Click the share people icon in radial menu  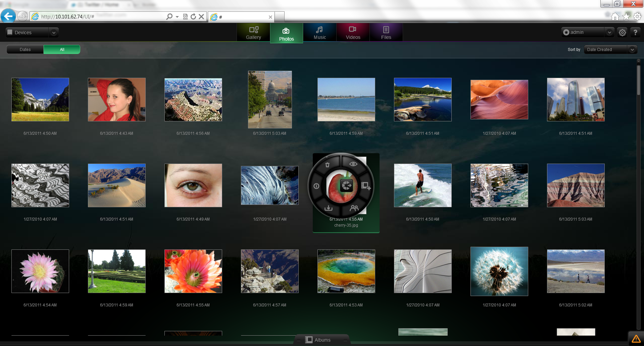tap(354, 208)
